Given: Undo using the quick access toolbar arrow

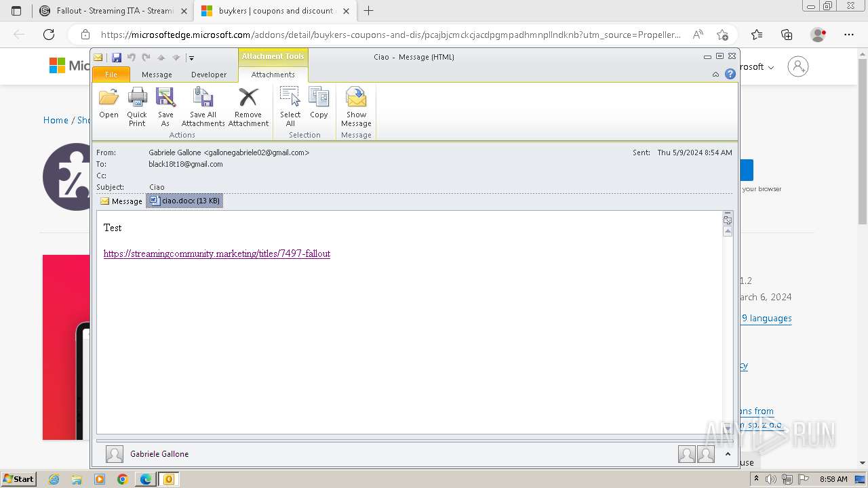Looking at the screenshot, I should coord(132,58).
